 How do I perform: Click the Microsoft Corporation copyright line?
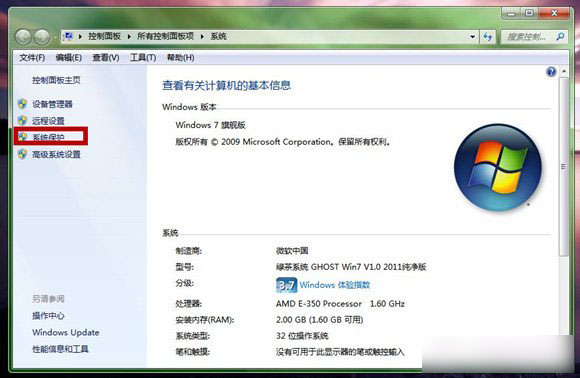(x=283, y=142)
